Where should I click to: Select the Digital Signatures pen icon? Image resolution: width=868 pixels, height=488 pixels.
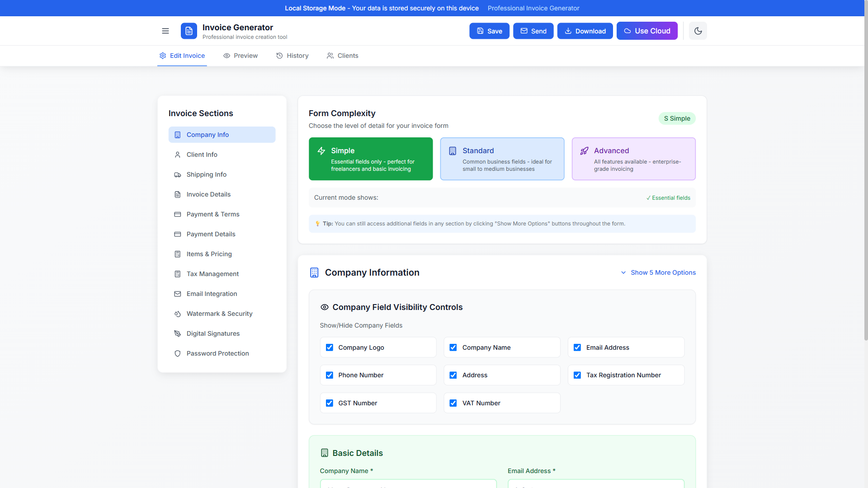(178, 333)
